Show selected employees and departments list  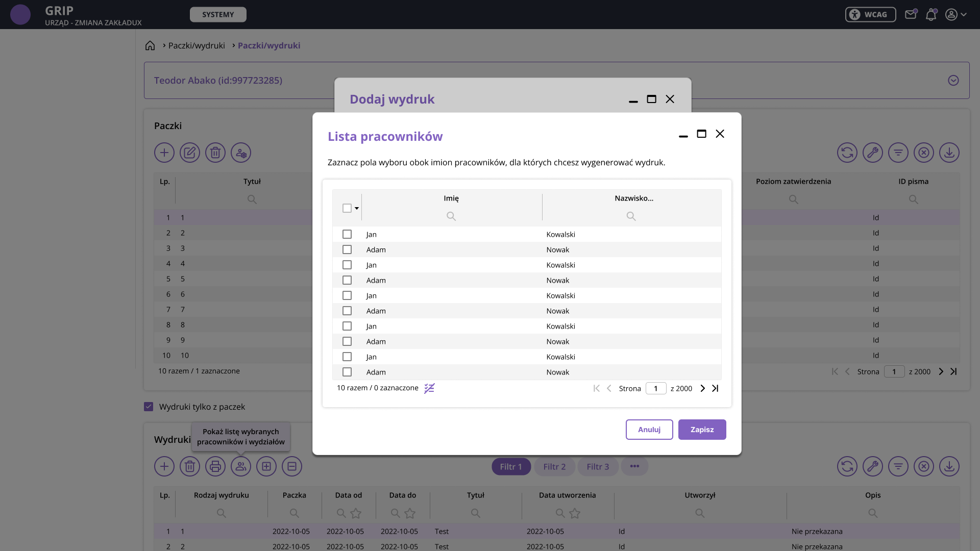point(241,466)
